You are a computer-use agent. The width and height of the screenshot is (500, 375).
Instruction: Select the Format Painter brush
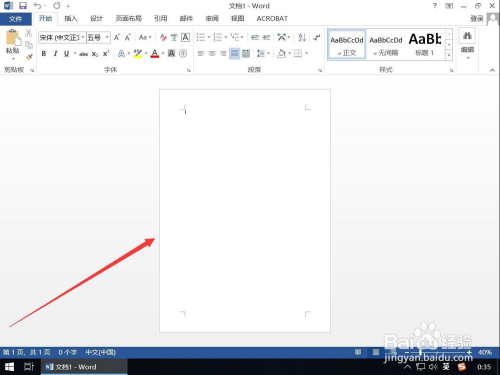click(x=29, y=57)
